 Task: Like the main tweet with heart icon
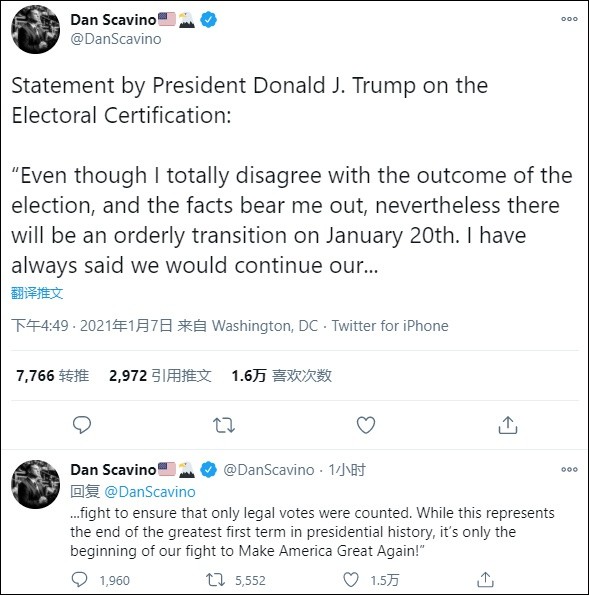[x=366, y=425]
